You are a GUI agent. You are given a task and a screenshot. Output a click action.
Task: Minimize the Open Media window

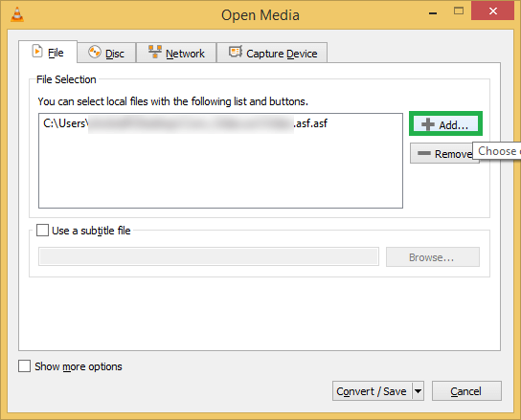433,12
